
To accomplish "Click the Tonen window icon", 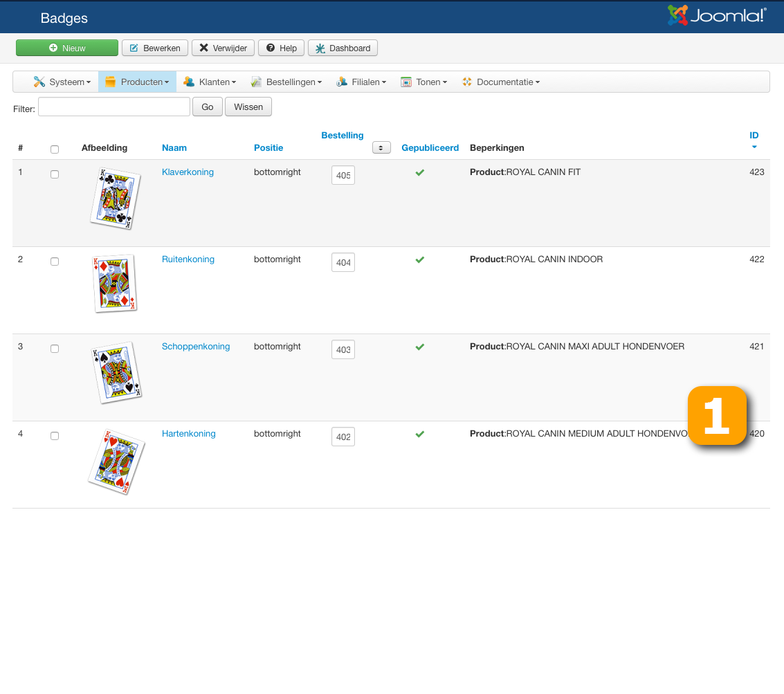I will tap(406, 82).
